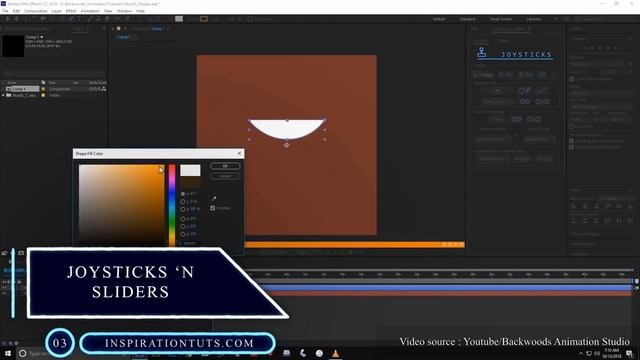Select the Selection tool in toolbar

pos(7,19)
